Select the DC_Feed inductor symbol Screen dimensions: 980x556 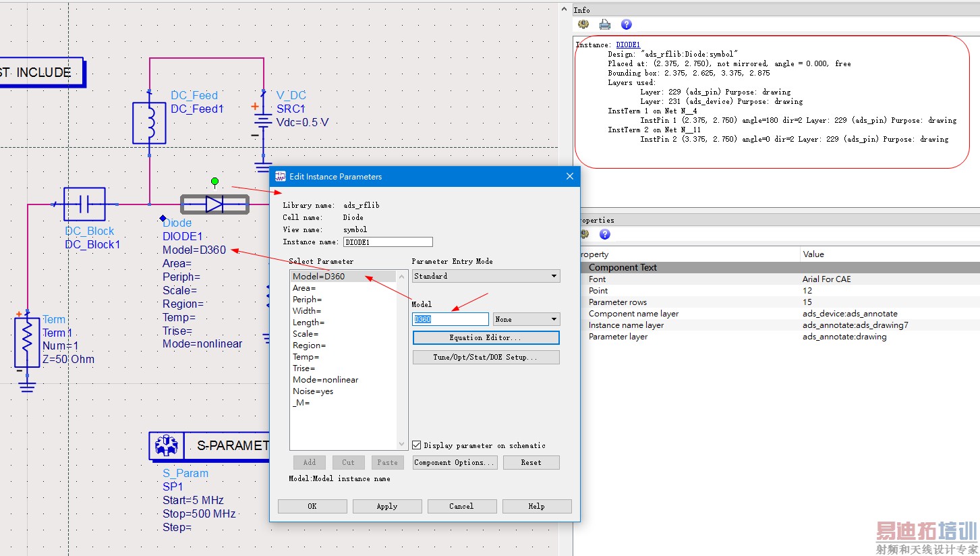click(x=149, y=123)
